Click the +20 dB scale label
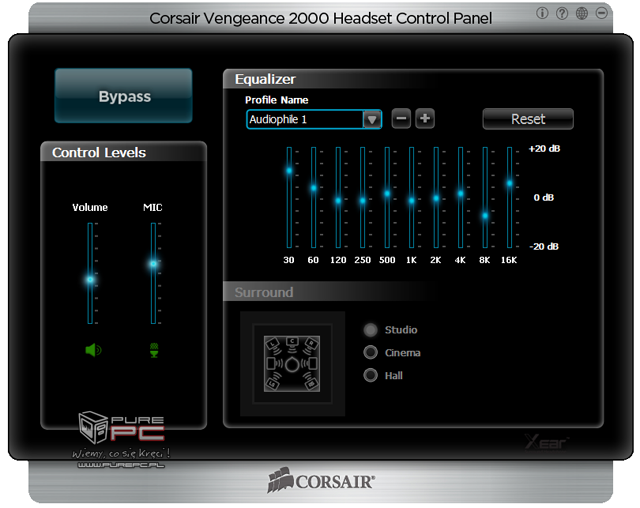Screen dimensions: 640x508 (x=544, y=149)
